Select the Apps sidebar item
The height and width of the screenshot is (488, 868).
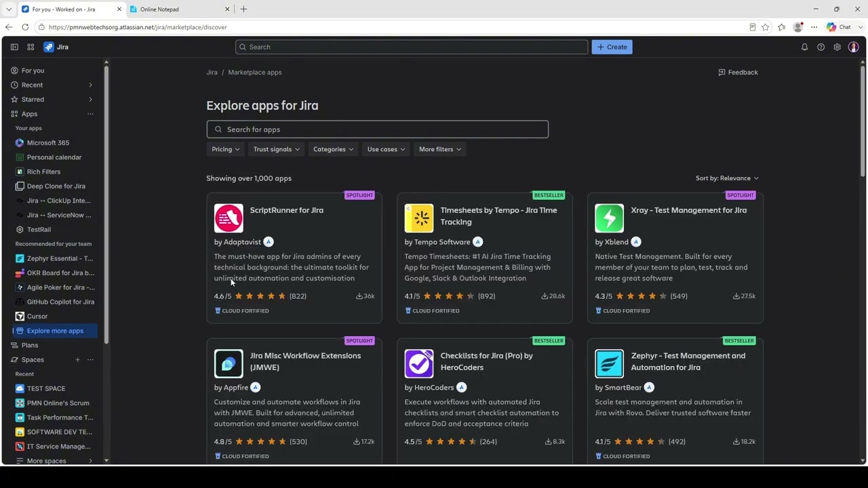point(29,114)
